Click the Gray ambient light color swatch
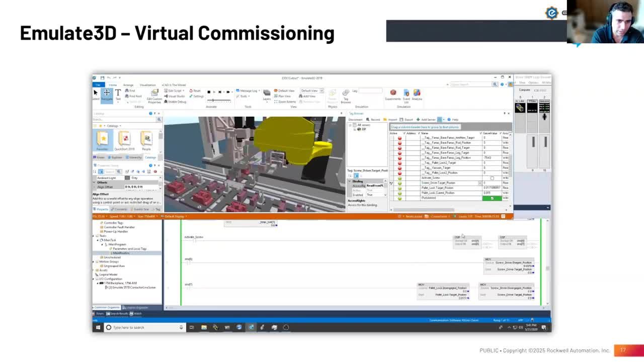The width and height of the screenshot is (644, 362). click(x=128, y=177)
